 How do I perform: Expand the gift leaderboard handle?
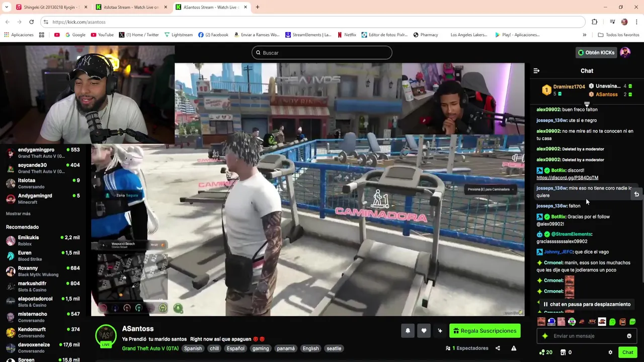[x=587, y=105]
